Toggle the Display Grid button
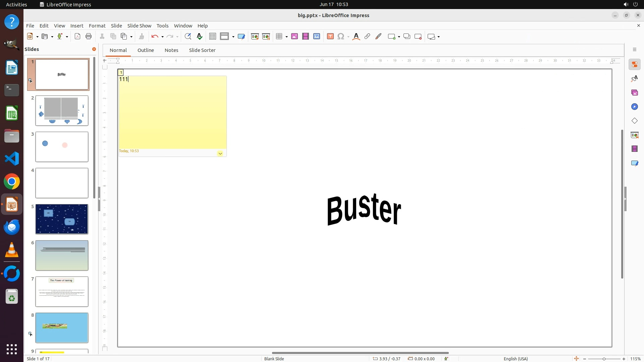Viewport: 644px width, 362px height. point(212,37)
